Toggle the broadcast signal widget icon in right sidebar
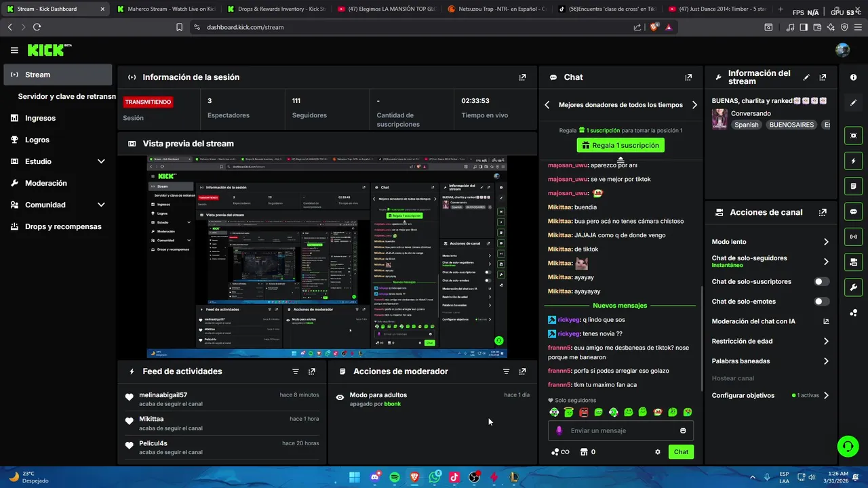The height and width of the screenshot is (488, 868). point(854,237)
